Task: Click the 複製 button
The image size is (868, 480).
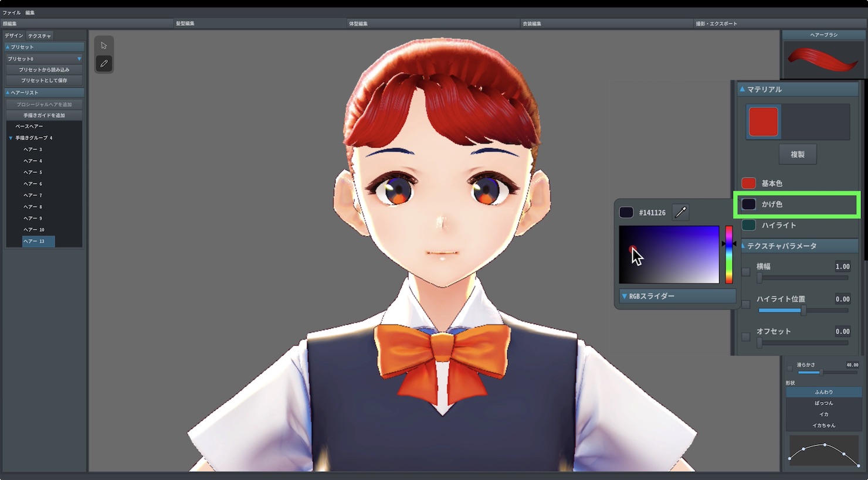Action: point(798,154)
